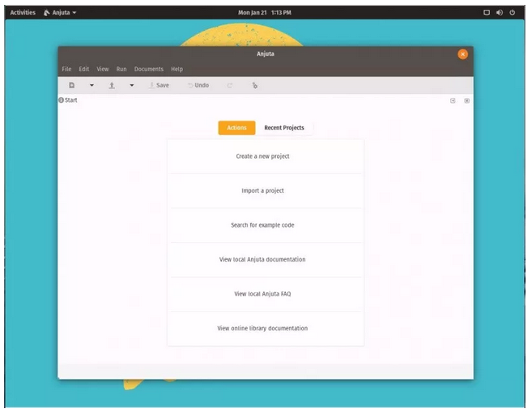
Task: Close the Start page with small x icon
Action: click(x=467, y=100)
